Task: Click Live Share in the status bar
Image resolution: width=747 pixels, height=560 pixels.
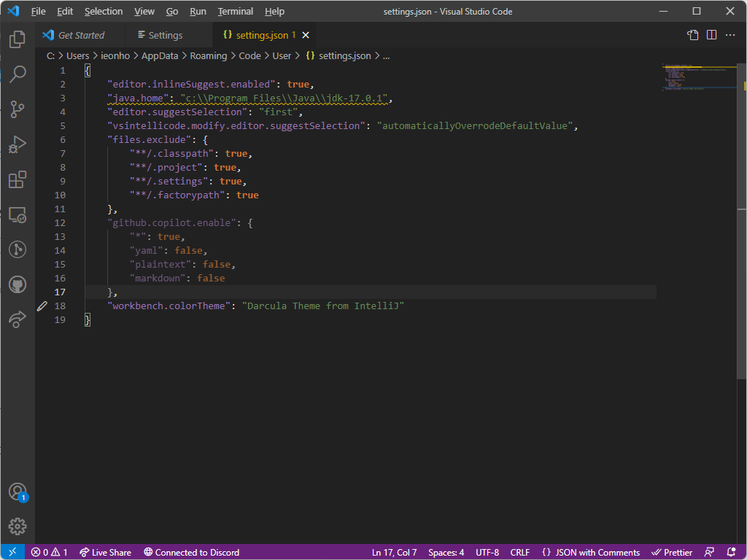Action: [x=105, y=553]
